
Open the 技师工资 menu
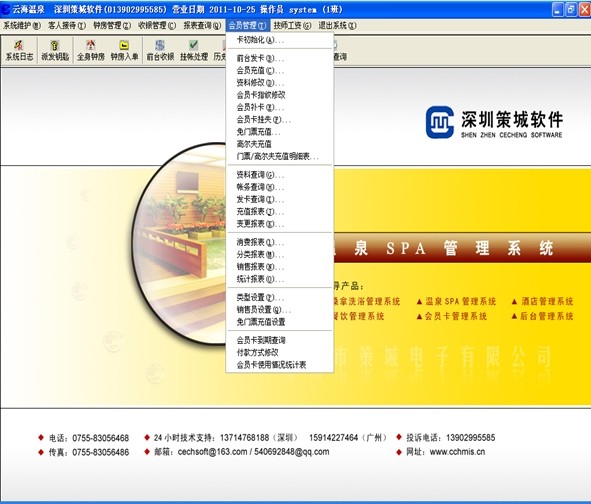292,26
